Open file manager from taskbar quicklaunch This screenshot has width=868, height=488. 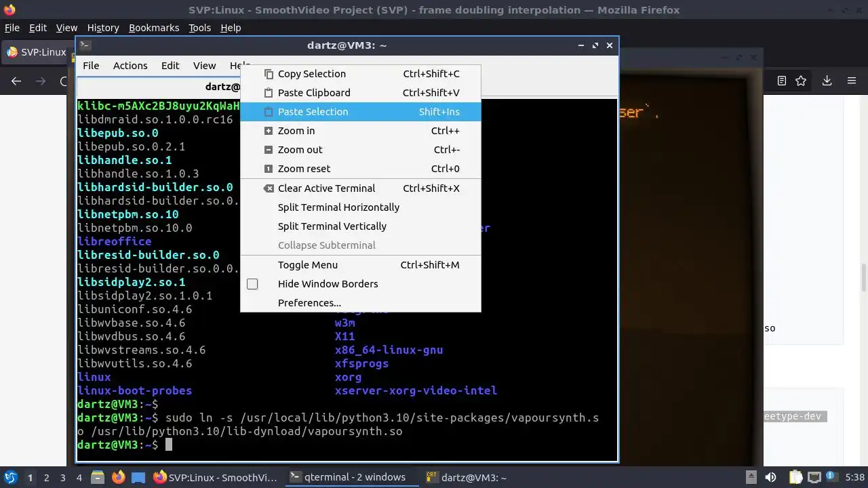[98, 477]
